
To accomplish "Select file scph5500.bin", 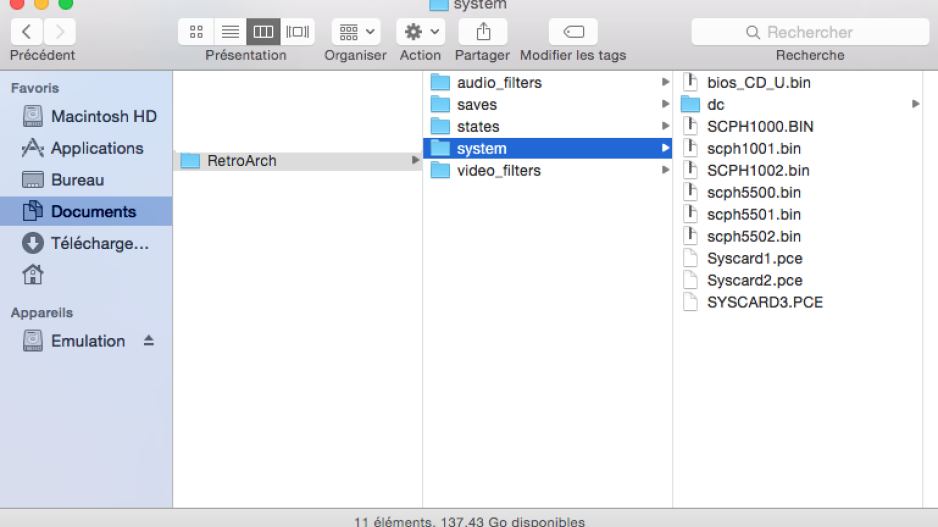I will (x=798, y=193).
